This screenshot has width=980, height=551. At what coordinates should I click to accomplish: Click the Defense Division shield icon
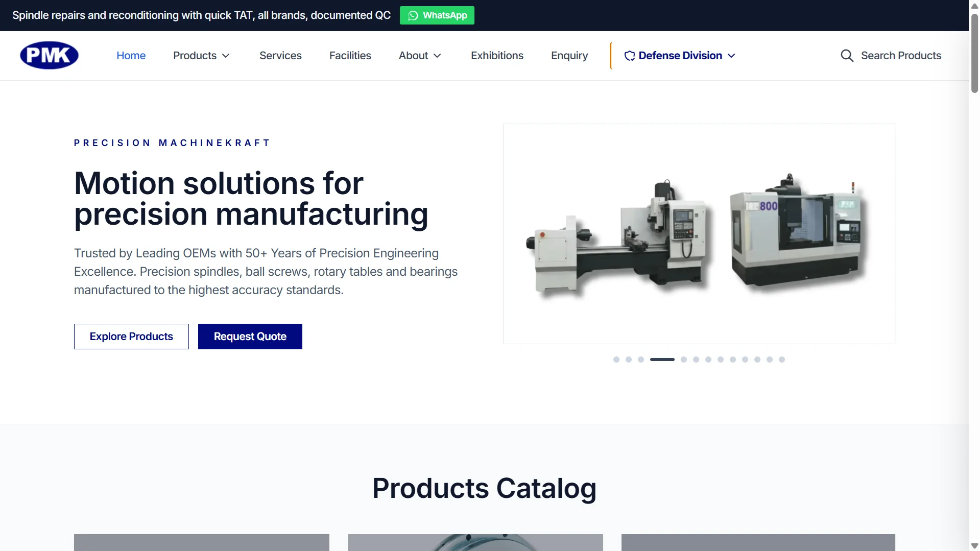[x=630, y=56]
